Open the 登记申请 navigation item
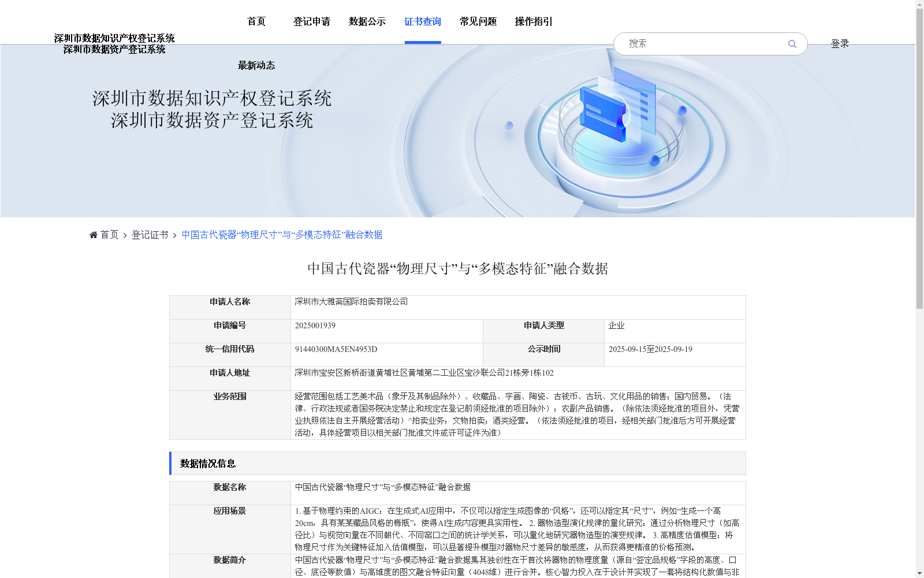This screenshot has height=578, width=924. [312, 21]
